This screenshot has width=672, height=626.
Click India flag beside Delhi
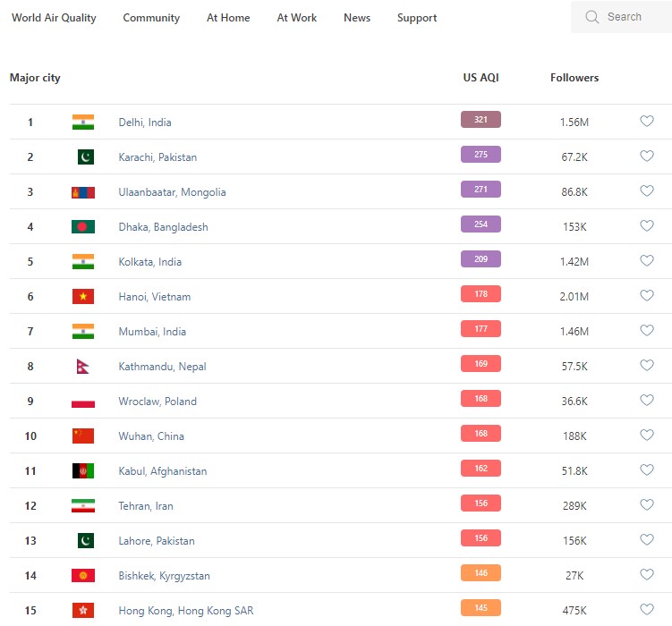coord(83,123)
